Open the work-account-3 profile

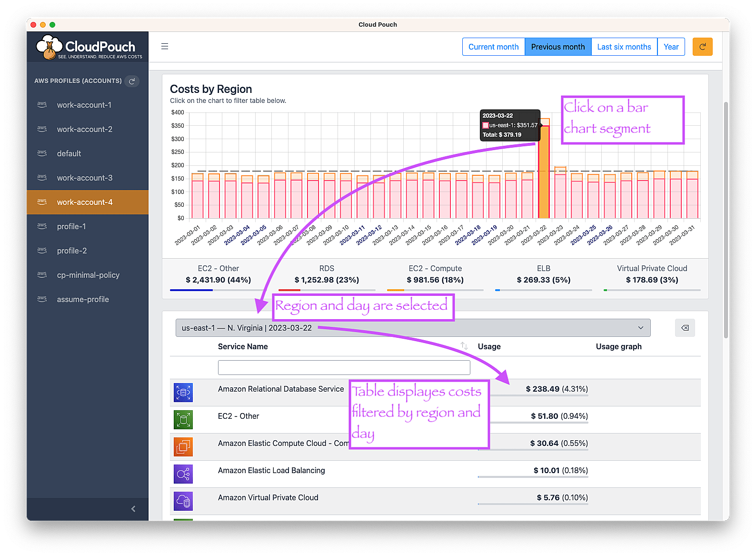(x=88, y=178)
